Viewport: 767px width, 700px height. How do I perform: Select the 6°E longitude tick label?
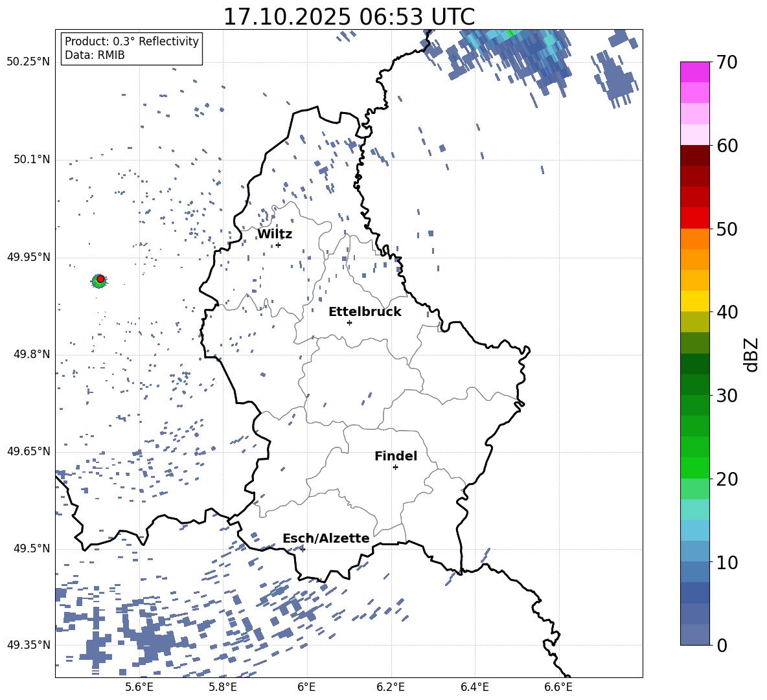click(306, 686)
